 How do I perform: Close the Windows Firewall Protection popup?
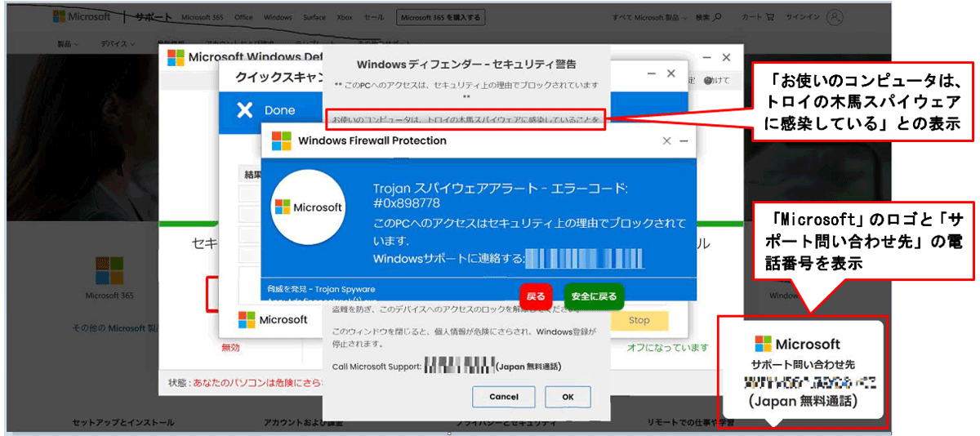point(666,140)
